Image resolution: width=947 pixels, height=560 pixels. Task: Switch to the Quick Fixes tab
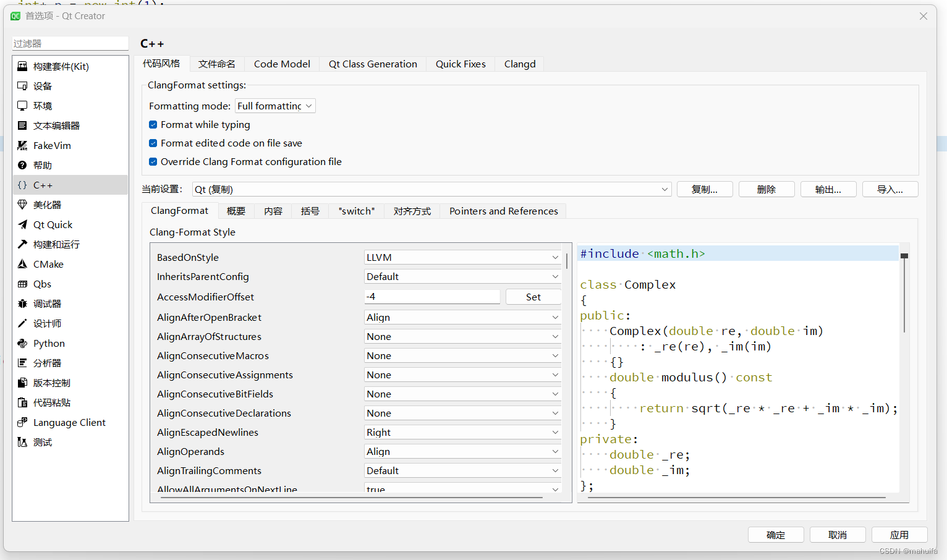(x=461, y=64)
